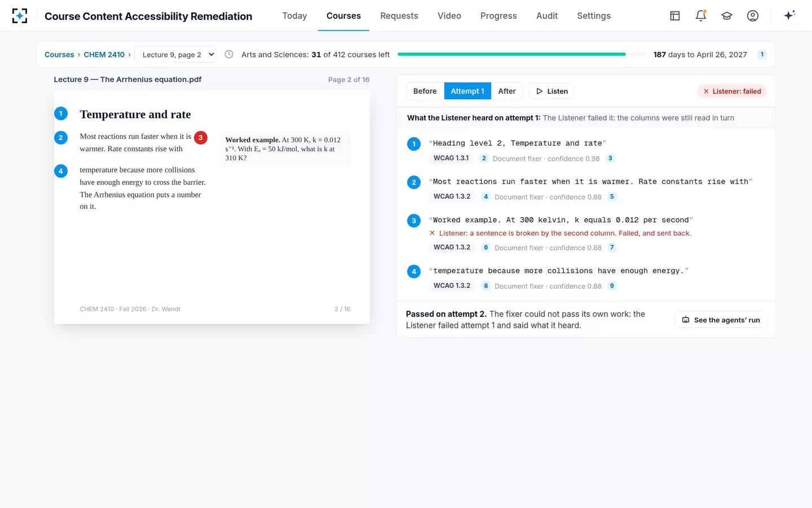The image size is (812, 508).
Task: Switch to the After view
Action: (x=507, y=91)
